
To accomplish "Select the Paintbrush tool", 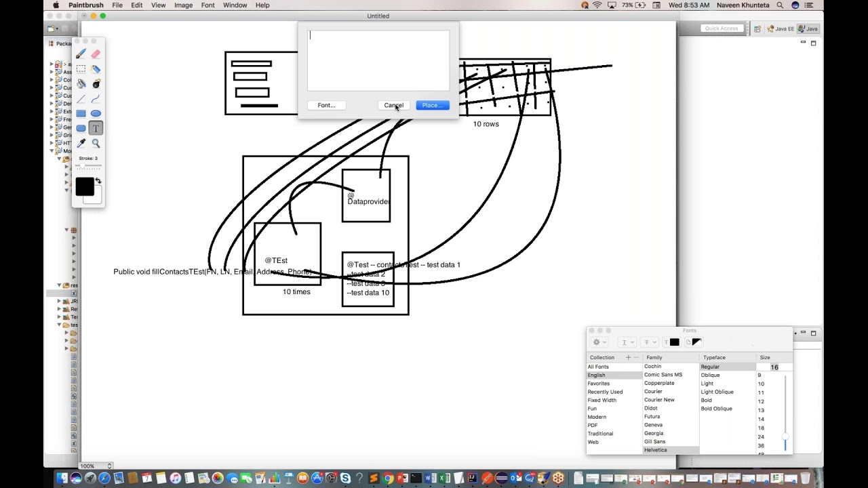I will click(x=81, y=54).
